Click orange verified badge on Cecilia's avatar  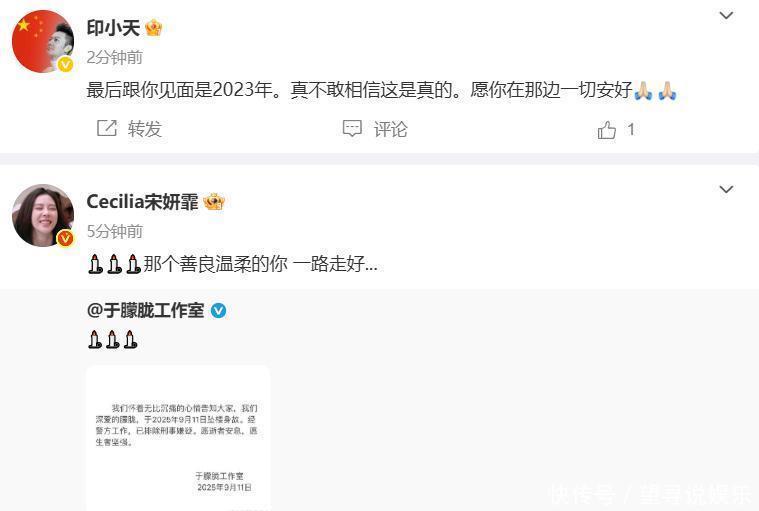pos(65,238)
